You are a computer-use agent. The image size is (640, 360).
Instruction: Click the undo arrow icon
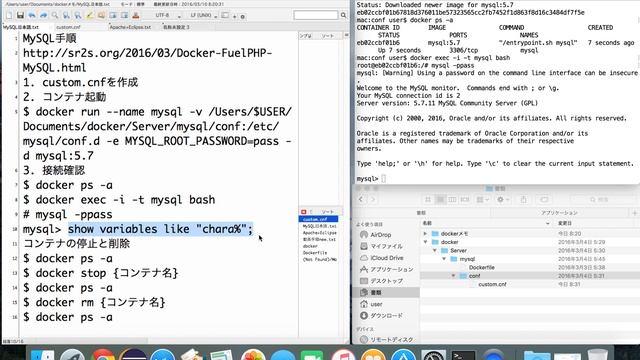[32, 16]
